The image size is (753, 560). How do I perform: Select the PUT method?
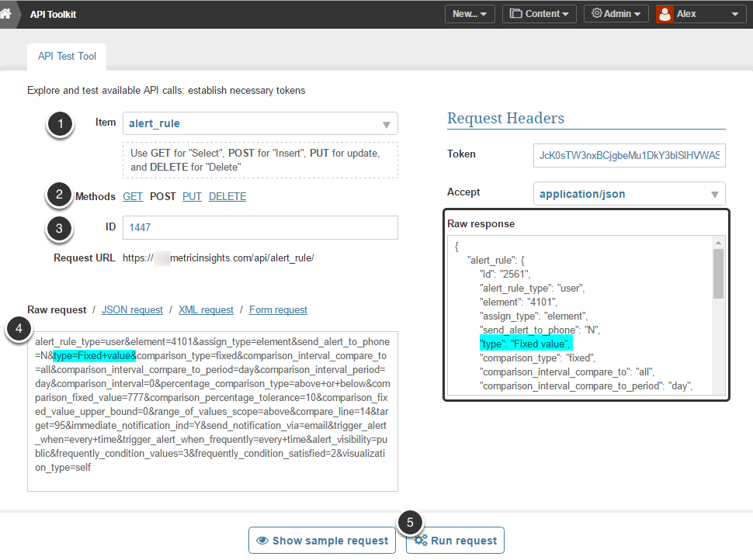[x=192, y=196]
